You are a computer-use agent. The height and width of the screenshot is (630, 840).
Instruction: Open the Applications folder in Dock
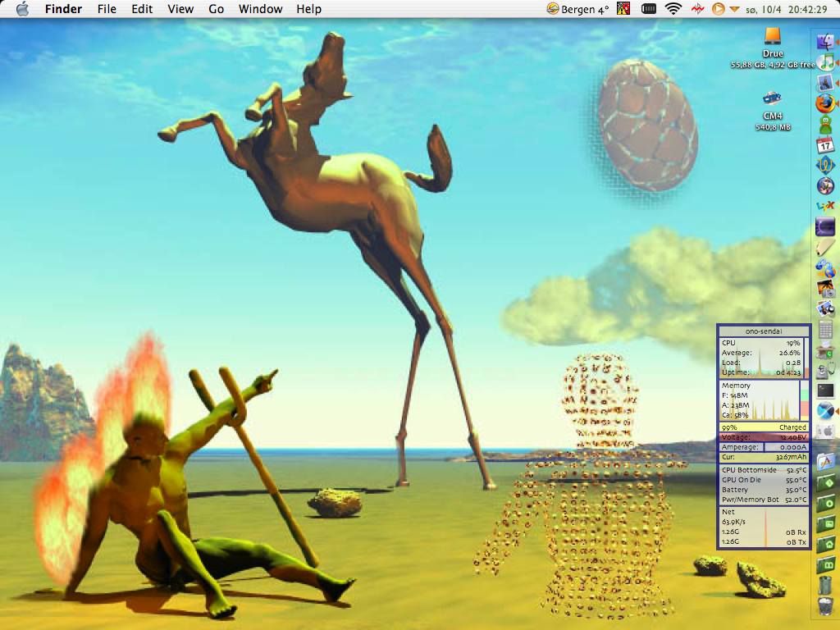825,462
